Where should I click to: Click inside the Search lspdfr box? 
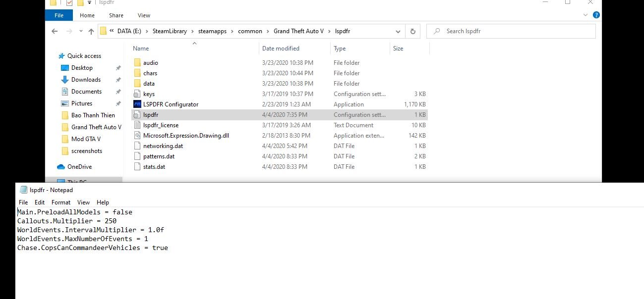point(516,31)
